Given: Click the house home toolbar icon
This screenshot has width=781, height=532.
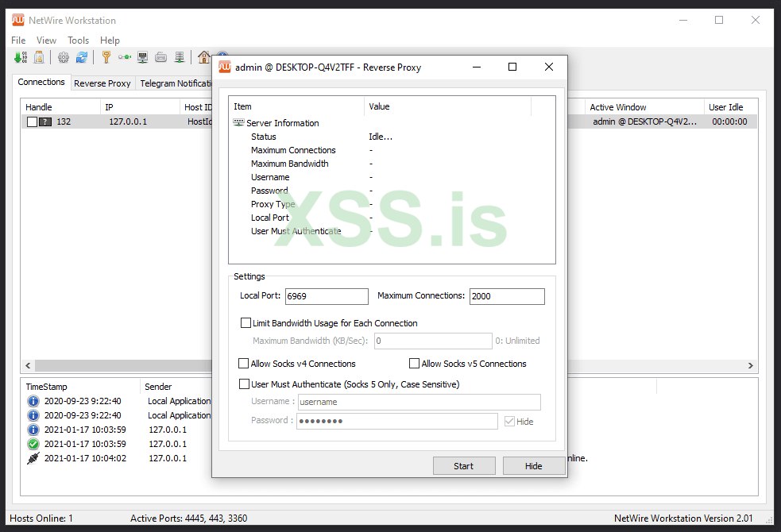Looking at the screenshot, I should pyautogui.click(x=203, y=58).
